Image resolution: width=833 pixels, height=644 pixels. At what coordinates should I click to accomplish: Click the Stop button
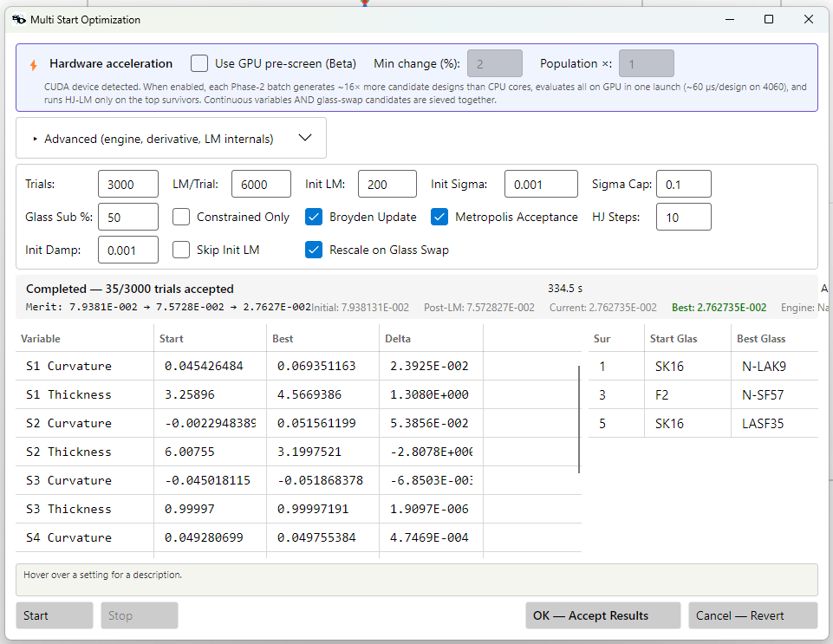tap(140, 615)
